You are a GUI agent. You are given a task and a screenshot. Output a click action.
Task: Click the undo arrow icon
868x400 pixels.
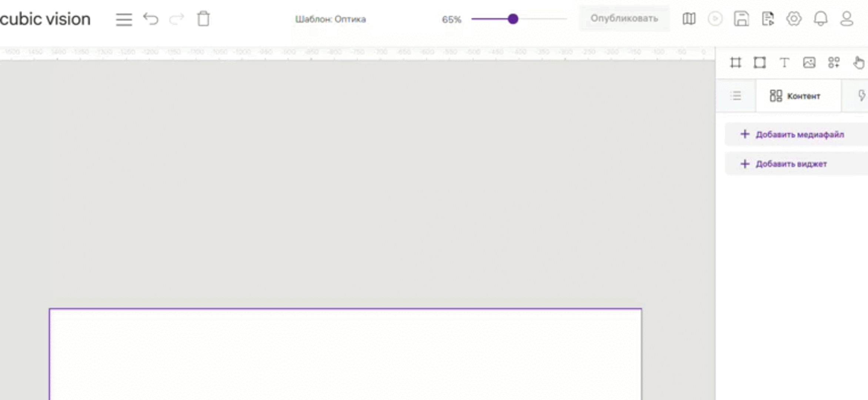click(x=151, y=19)
